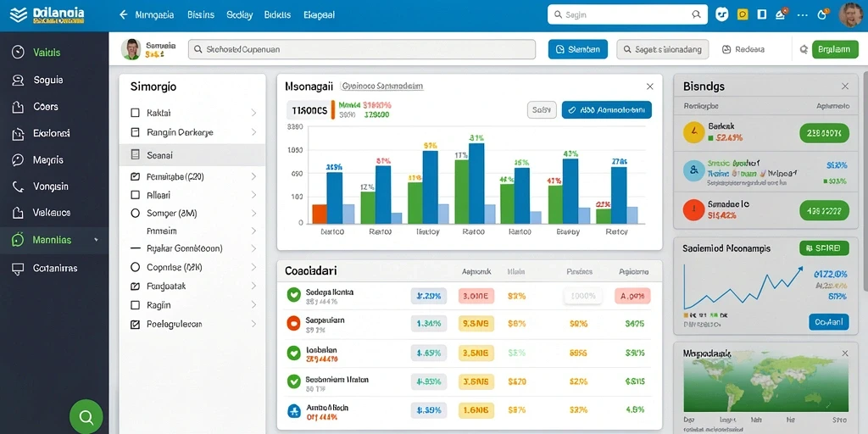This screenshot has width=868, height=434.
Task: Click the blue Slemban button
Action: click(x=578, y=49)
